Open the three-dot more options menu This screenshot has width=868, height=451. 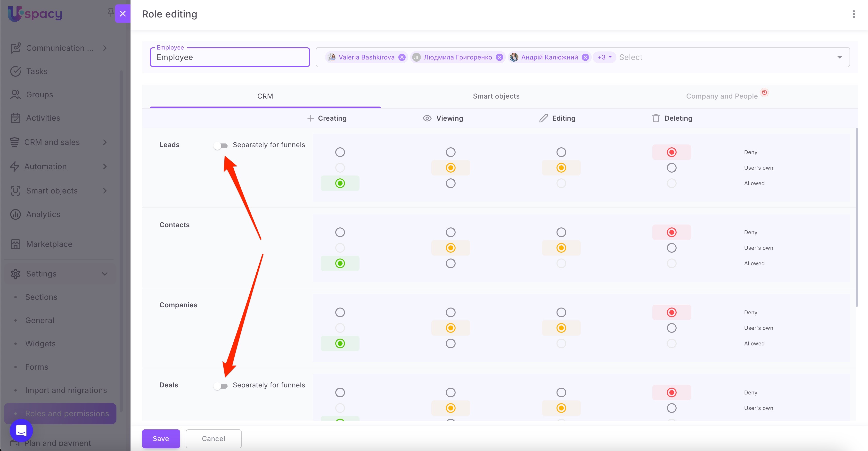pos(853,14)
